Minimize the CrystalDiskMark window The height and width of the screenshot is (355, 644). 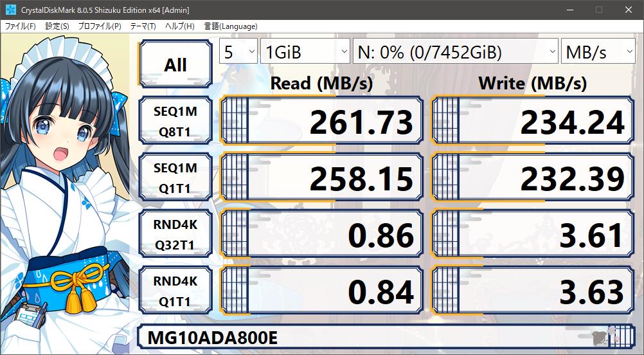click(569, 10)
